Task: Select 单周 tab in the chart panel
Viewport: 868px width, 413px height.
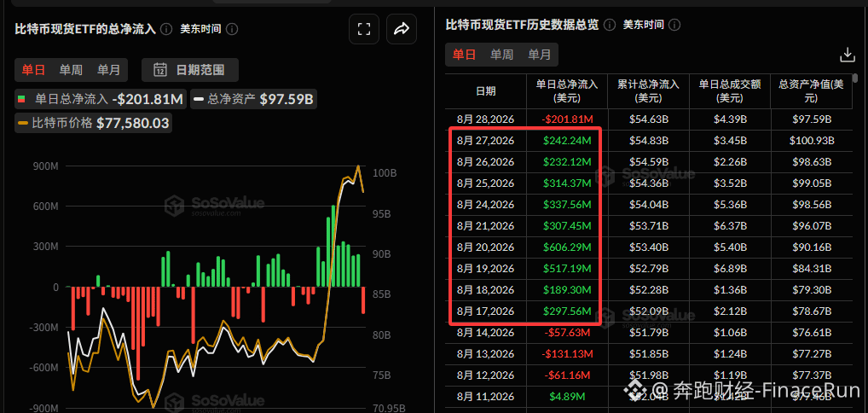Action: [x=71, y=70]
